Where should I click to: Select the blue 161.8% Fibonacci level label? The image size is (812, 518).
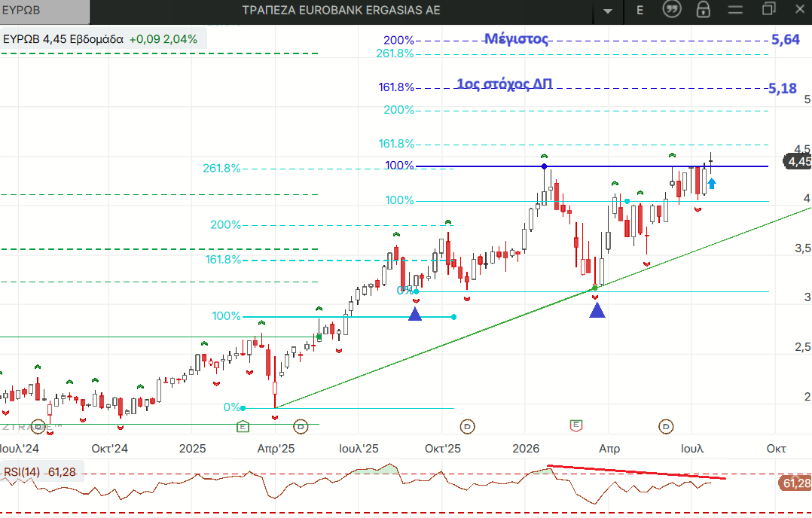(x=396, y=87)
